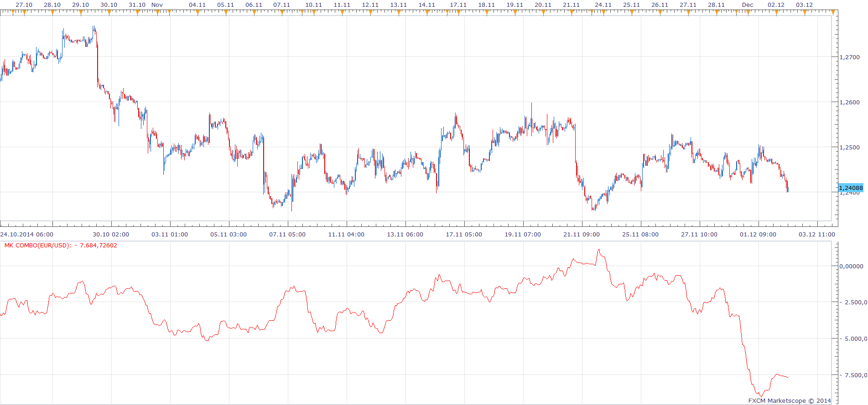The height and width of the screenshot is (405, 868).
Task: Click the orange marker under 27.11 date
Action: [x=688, y=12]
